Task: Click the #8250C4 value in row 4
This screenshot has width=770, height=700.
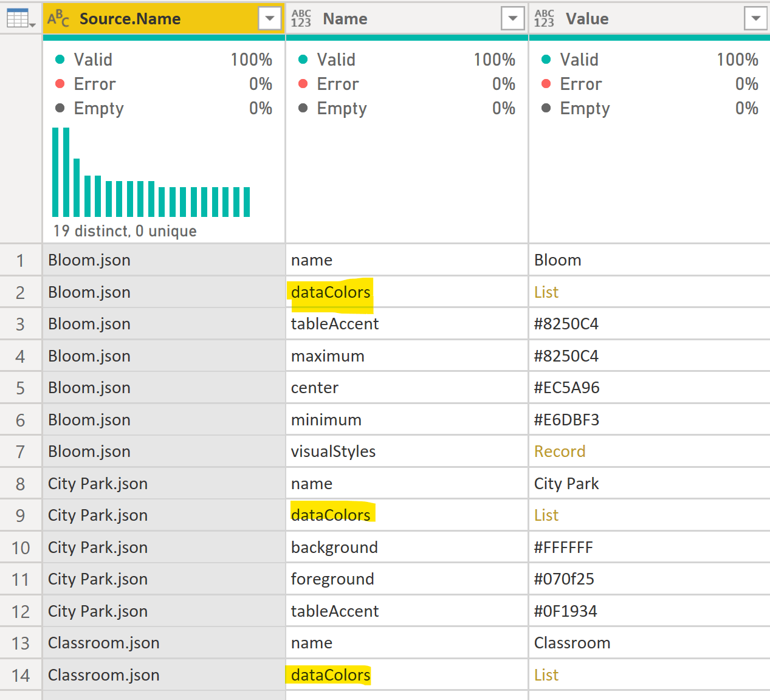Action: [650, 356]
